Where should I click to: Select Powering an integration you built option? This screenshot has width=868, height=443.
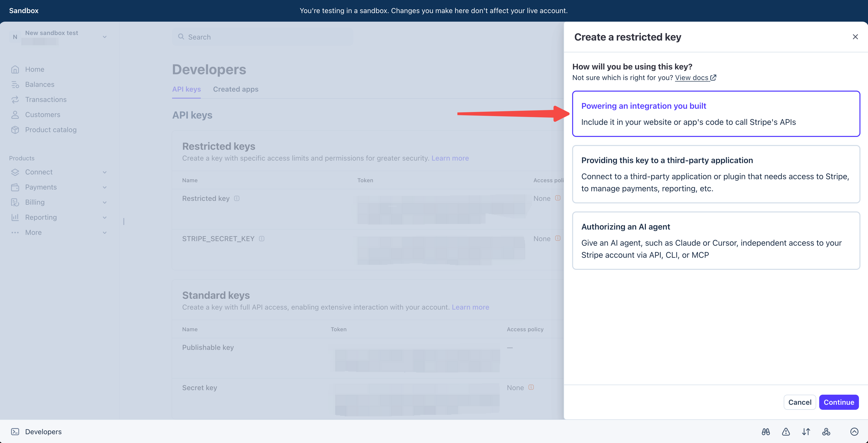[716, 114]
